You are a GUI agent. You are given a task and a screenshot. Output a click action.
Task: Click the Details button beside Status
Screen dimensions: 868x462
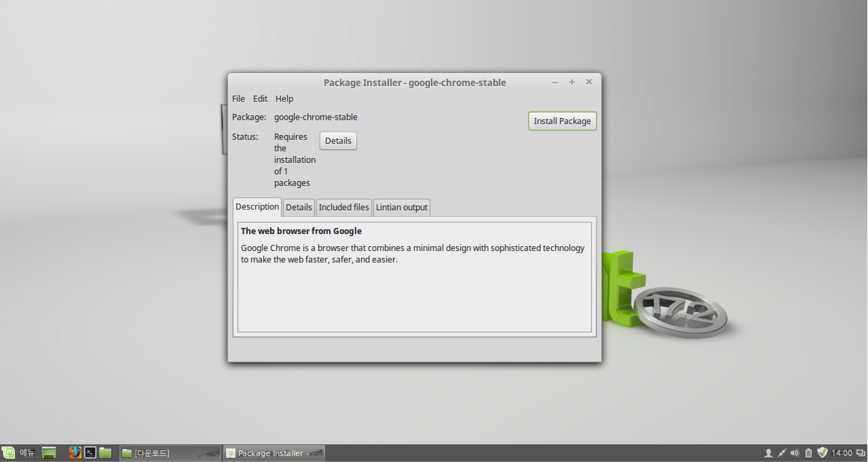click(x=338, y=141)
